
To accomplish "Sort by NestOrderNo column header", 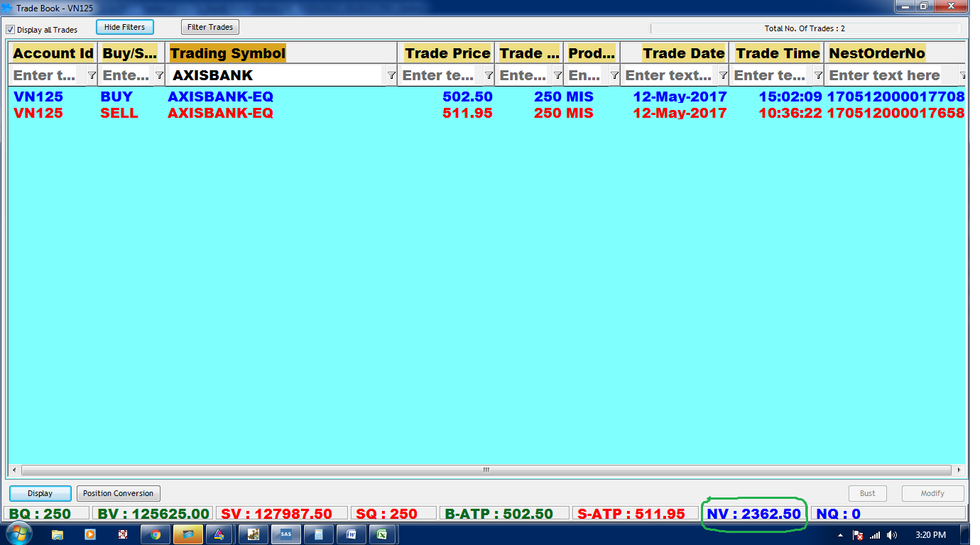I will point(895,53).
